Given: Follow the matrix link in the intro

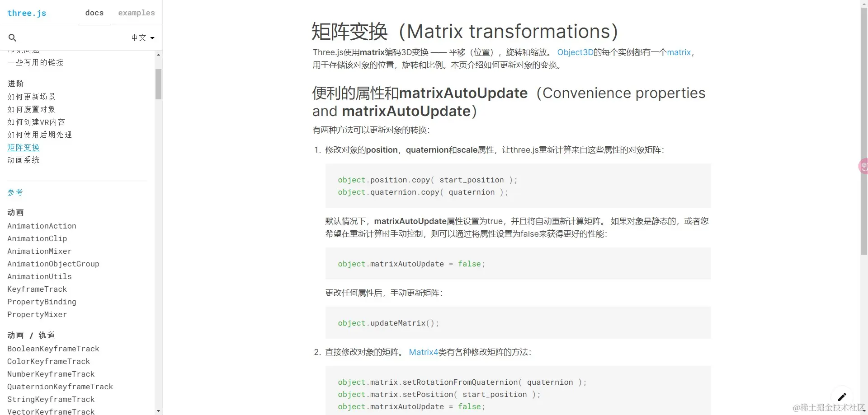Looking at the screenshot, I should 679,52.
